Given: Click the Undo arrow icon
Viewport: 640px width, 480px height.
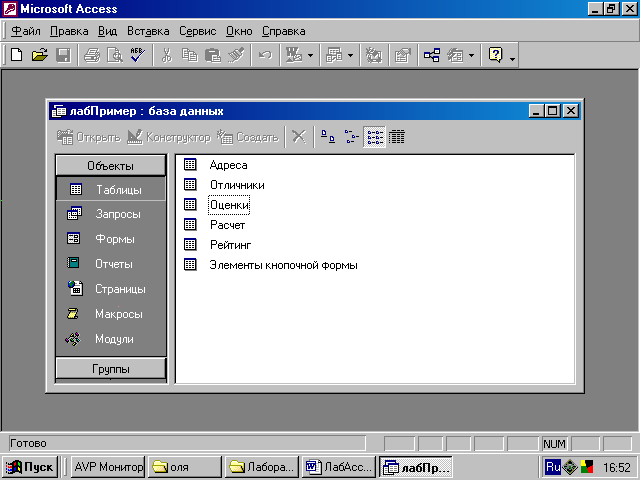Looking at the screenshot, I should click(x=265, y=55).
